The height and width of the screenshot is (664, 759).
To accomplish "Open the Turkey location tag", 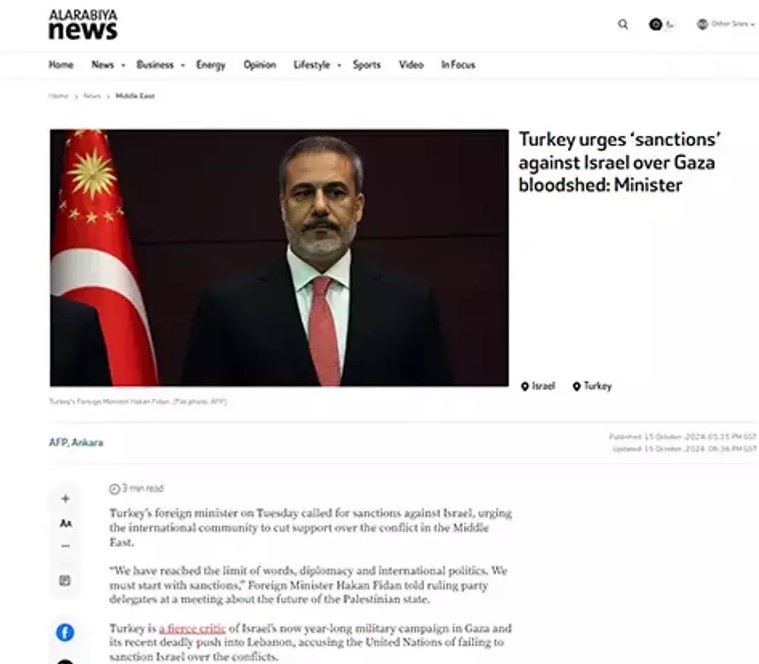I will point(592,386).
